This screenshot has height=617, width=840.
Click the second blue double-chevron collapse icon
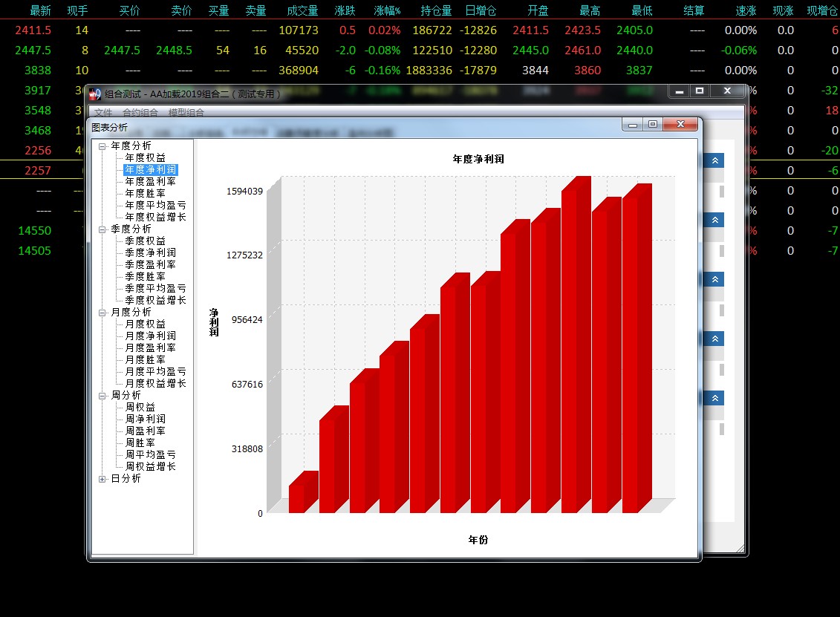click(x=714, y=220)
